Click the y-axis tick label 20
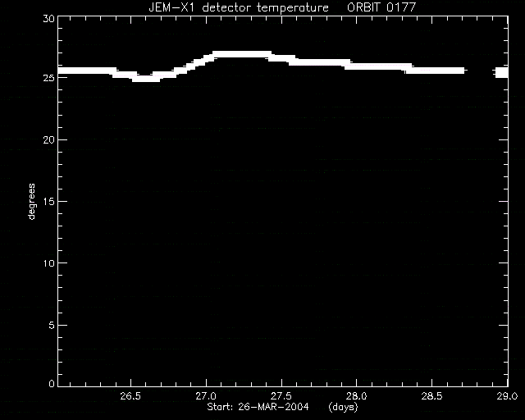 [49, 140]
